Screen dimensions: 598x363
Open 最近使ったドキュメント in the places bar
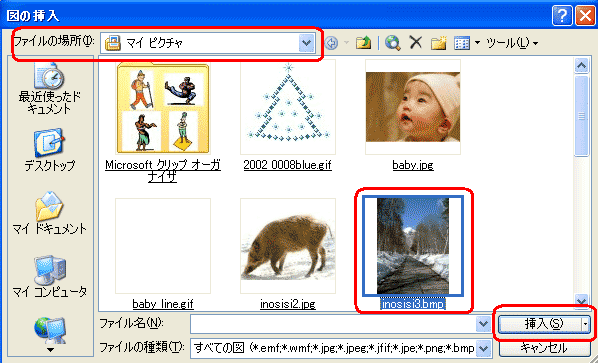[50, 89]
